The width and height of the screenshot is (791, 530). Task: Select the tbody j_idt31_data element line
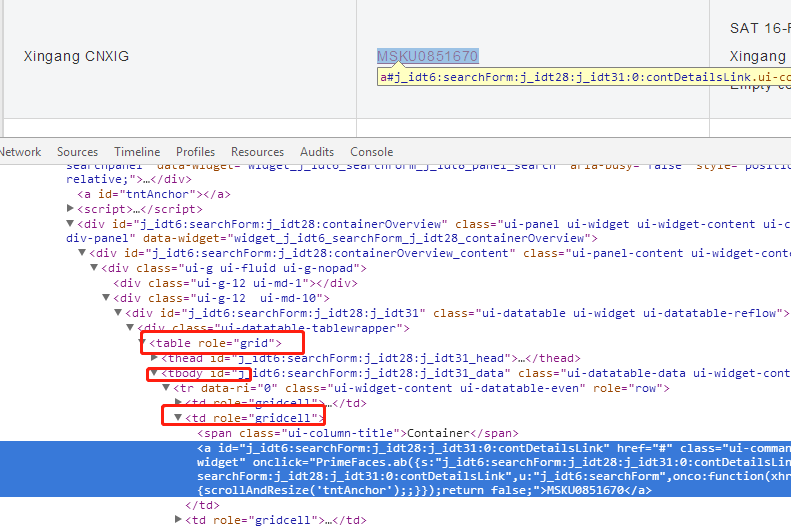pyautogui.click(x=476, y=373)
